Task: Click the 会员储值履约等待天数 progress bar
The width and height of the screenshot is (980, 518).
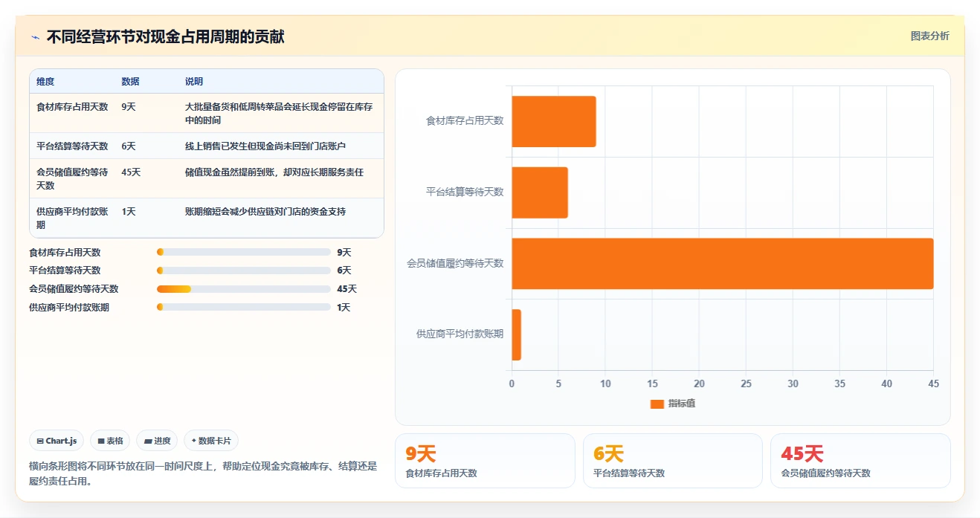Action: pyautogui.click(x=244, y=289)
